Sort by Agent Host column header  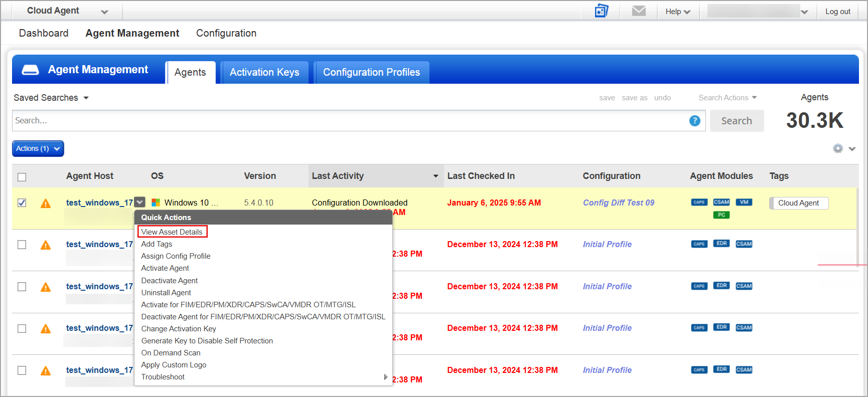tap(90, 176)
